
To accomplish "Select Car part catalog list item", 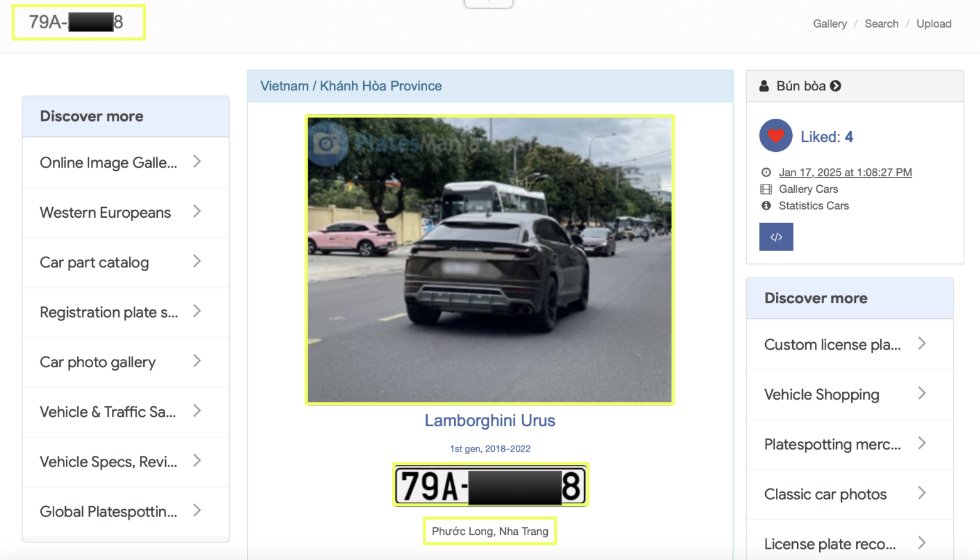I will click(126, 262).
